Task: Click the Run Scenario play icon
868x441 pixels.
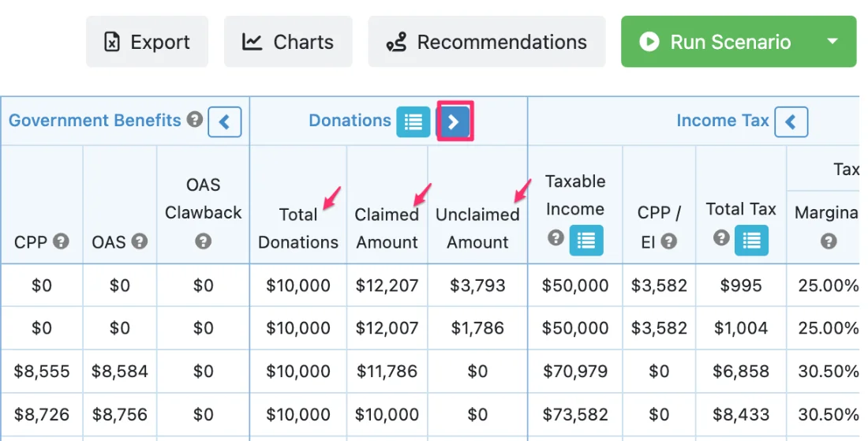Action: coord(649,42)
